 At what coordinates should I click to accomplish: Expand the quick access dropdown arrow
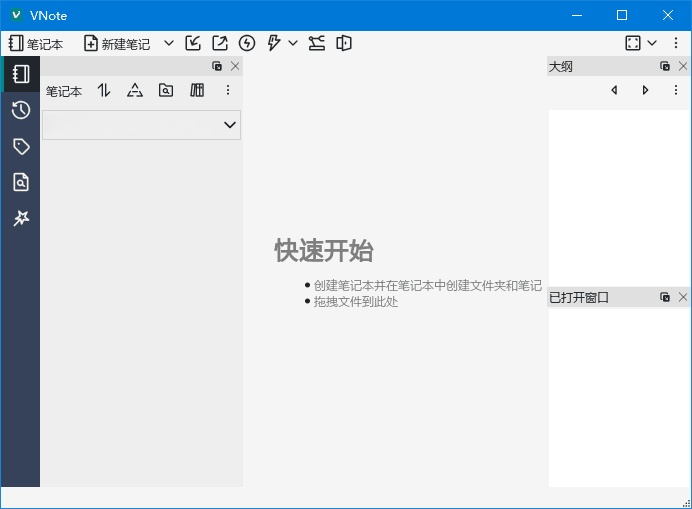293,43
